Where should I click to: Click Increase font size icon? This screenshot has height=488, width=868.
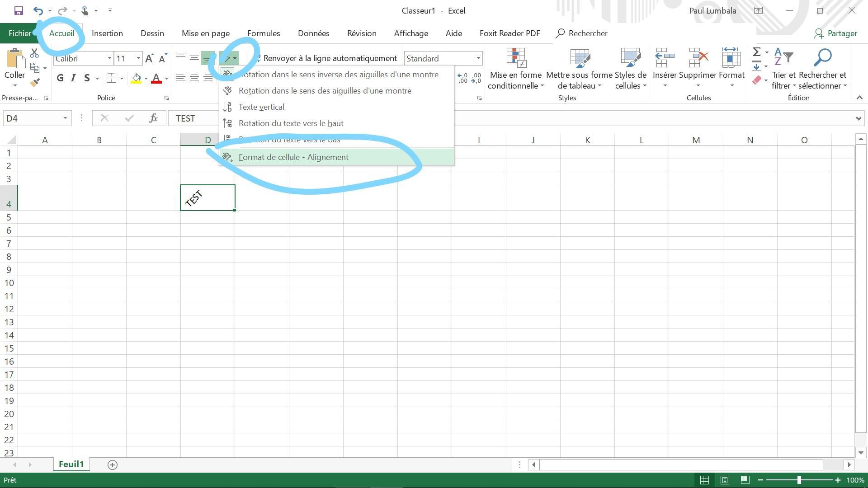click(x=149, y=58)
